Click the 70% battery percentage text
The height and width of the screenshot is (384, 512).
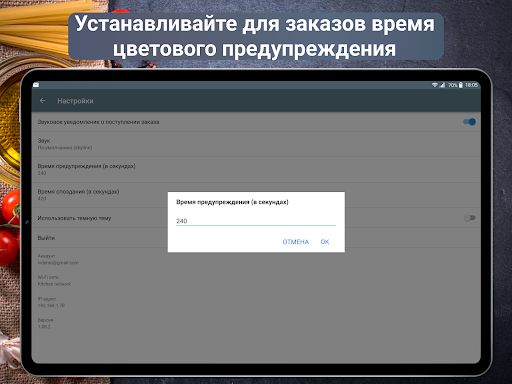pos(452,85)
